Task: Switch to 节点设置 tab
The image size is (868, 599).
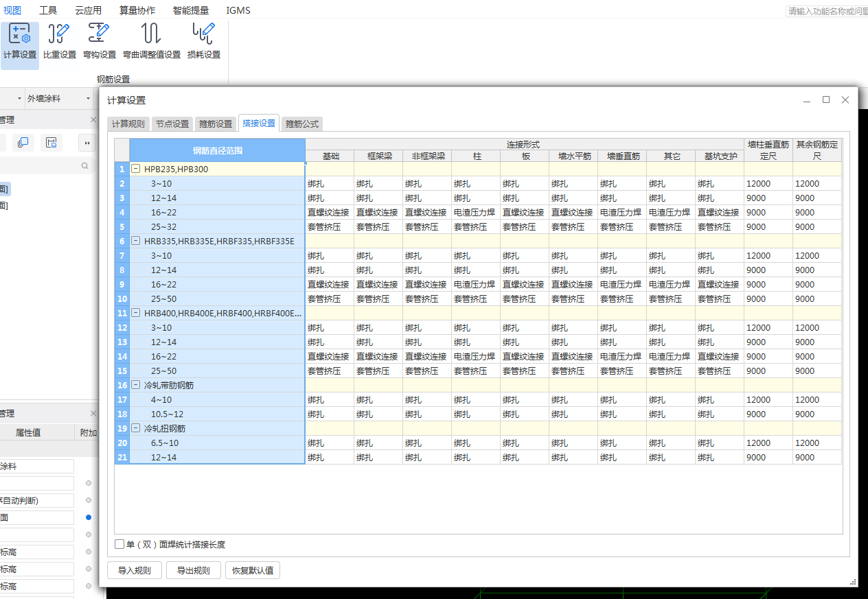Action: tap(172, 124)
